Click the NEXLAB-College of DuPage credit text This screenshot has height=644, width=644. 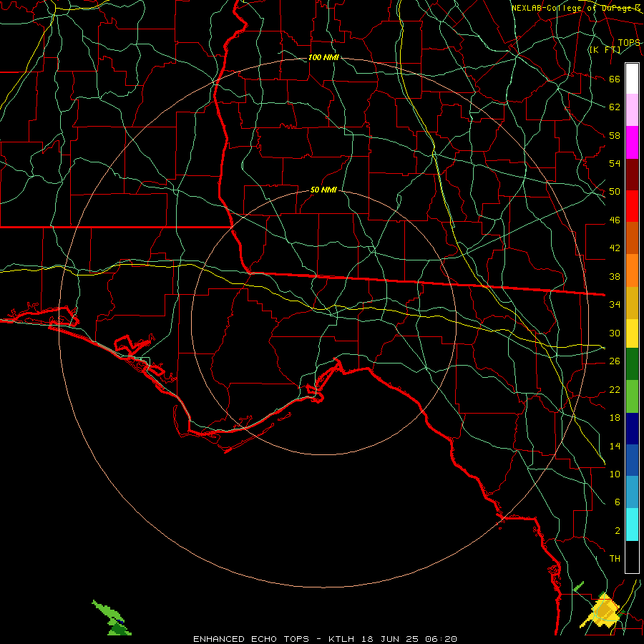pyautogui.click(x=575, y=8)
